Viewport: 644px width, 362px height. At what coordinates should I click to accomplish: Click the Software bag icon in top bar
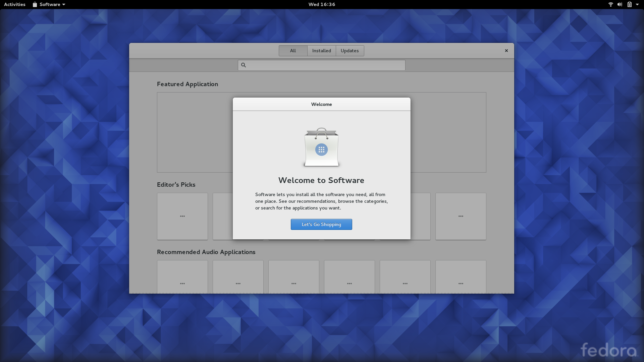click(x=35, y=4)
